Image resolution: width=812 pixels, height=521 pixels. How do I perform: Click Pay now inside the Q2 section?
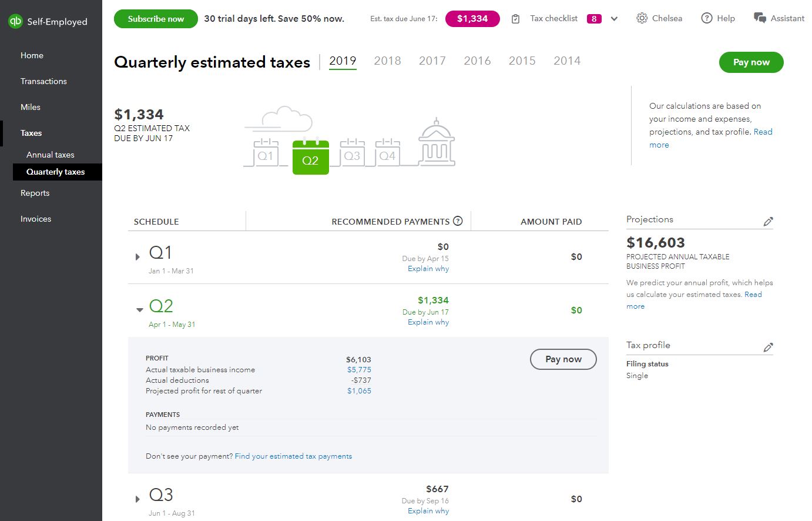[x=563, y=359]
